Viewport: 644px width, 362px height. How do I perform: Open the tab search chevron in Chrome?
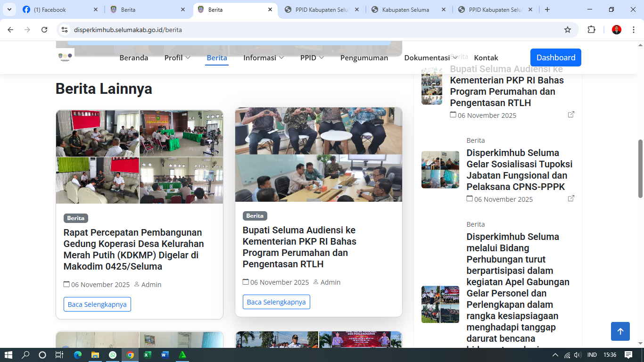[x=9, y=9]
